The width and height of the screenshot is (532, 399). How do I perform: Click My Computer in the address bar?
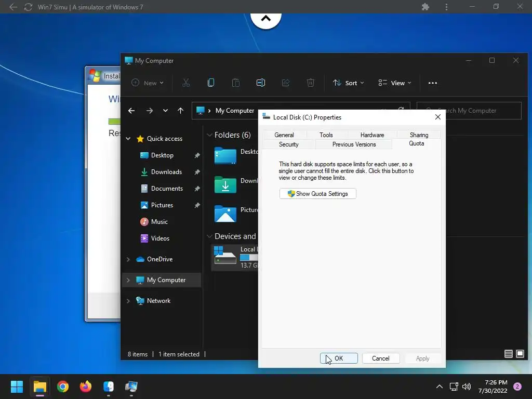point(235,111)
